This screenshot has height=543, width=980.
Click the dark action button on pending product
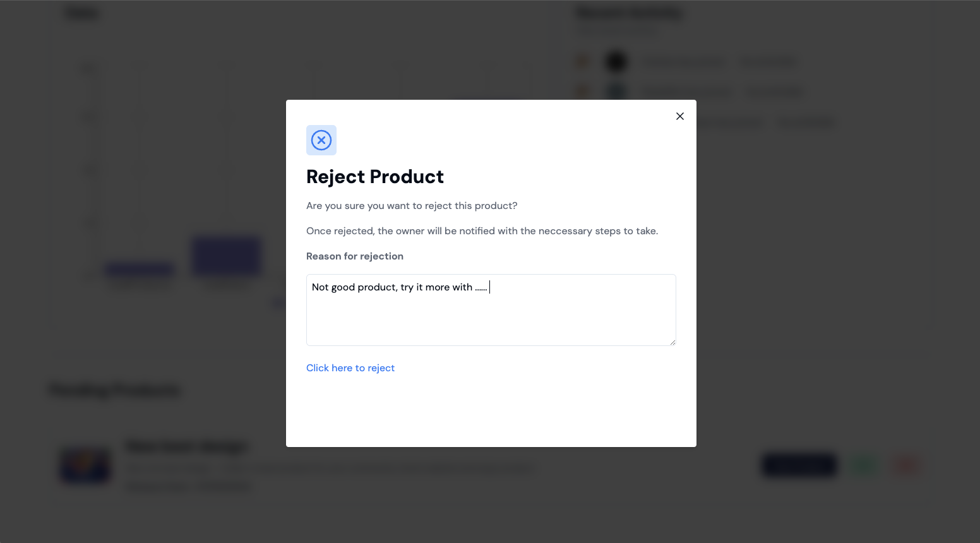799,465
